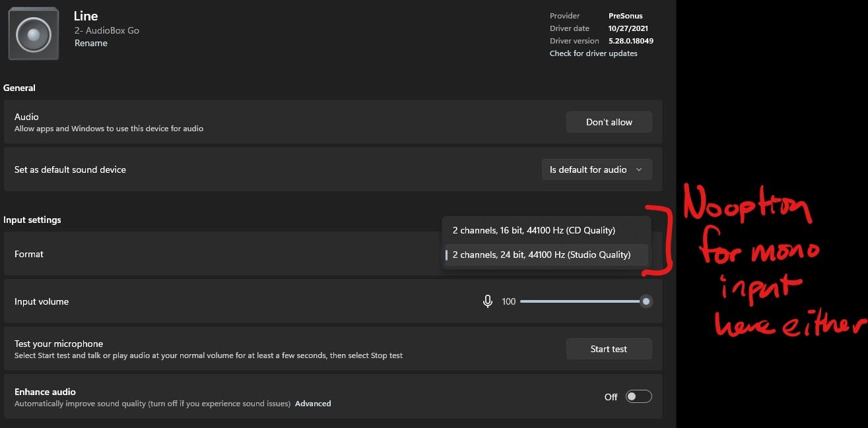Click the 'General' section heading
868x428 pixels.
[20, 88]
